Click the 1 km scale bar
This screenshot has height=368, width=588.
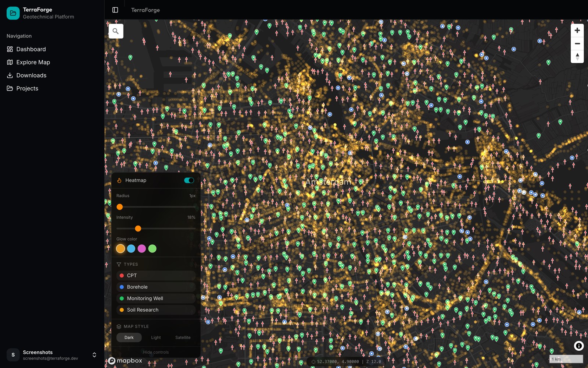coord(566,359)
